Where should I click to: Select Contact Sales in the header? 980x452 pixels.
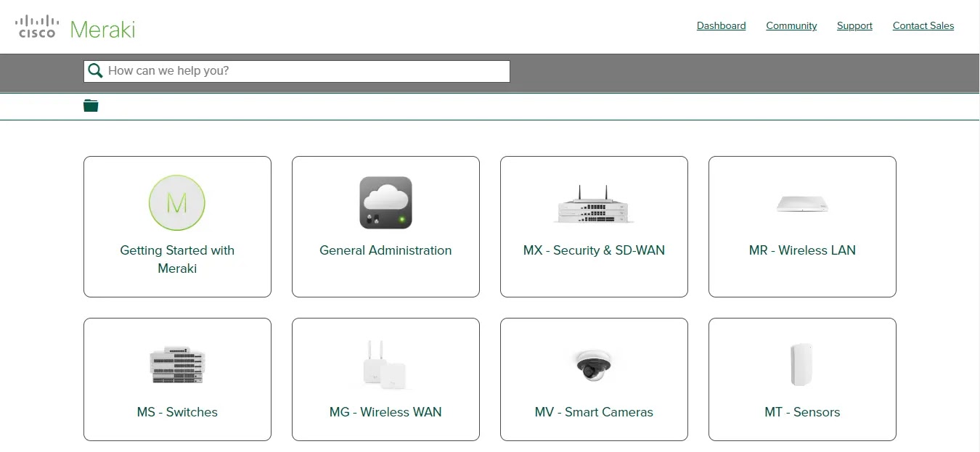click(923, 26)
